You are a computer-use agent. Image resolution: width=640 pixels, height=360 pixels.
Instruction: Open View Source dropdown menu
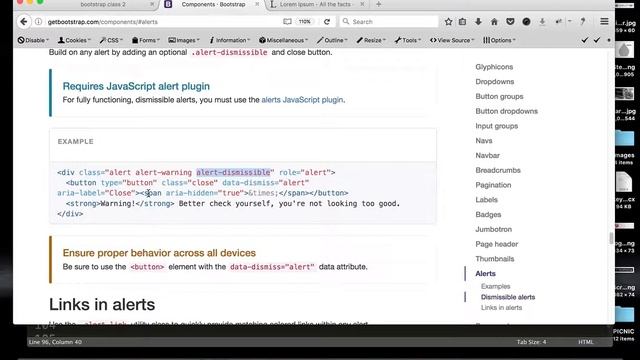pos(452,40)
